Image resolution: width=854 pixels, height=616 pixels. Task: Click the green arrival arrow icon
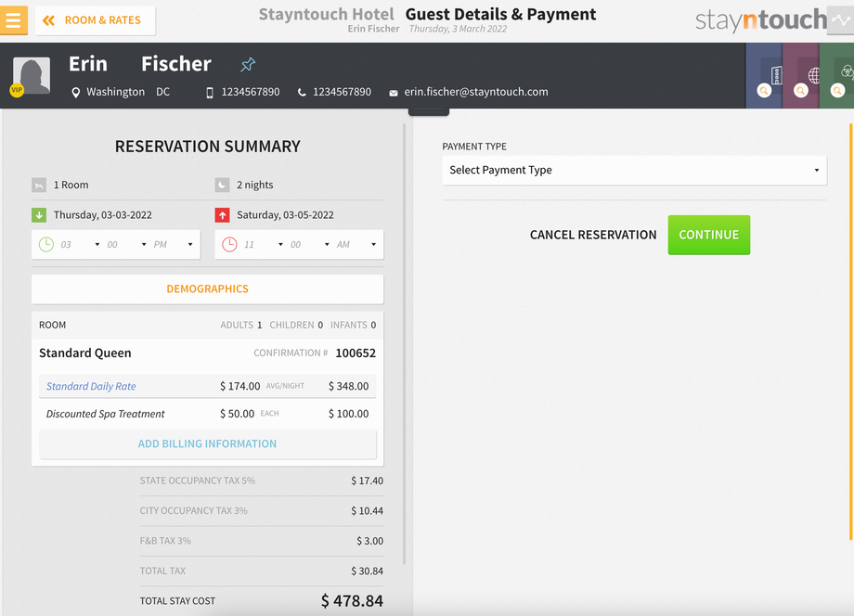point(39,215)
